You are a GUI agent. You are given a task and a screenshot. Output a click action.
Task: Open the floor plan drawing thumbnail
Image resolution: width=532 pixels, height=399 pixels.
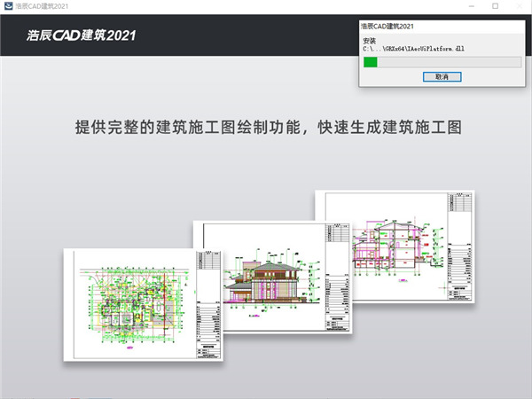click(x=143, y=304)
